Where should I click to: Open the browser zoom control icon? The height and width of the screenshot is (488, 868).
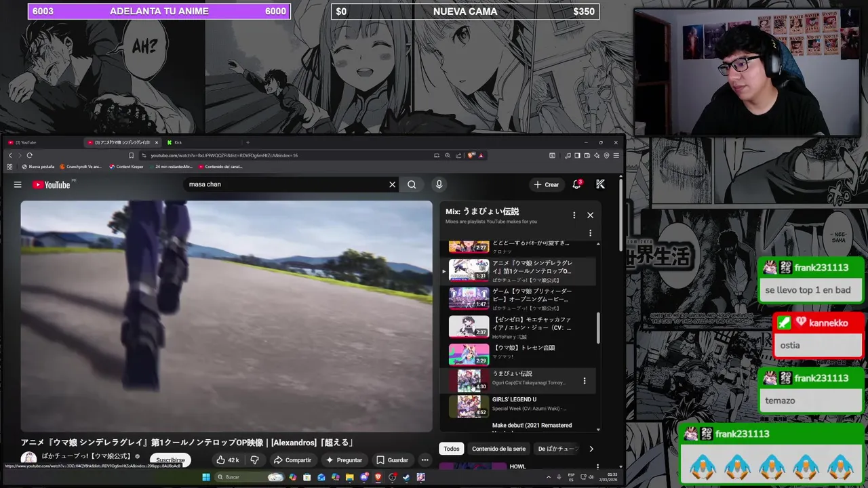click(x=448, y=155)
